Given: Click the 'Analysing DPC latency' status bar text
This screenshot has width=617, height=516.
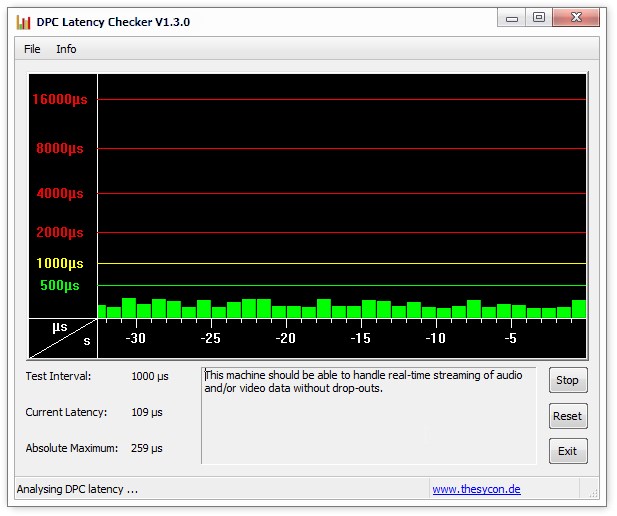Looking at the screenshot, I should [x=77, y=489].
